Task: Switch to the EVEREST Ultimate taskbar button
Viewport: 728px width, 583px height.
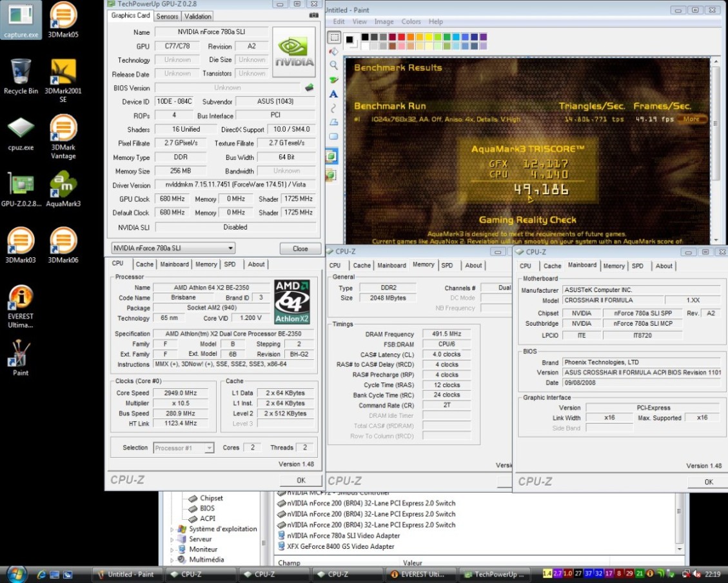Action: [x=419, y=574]
